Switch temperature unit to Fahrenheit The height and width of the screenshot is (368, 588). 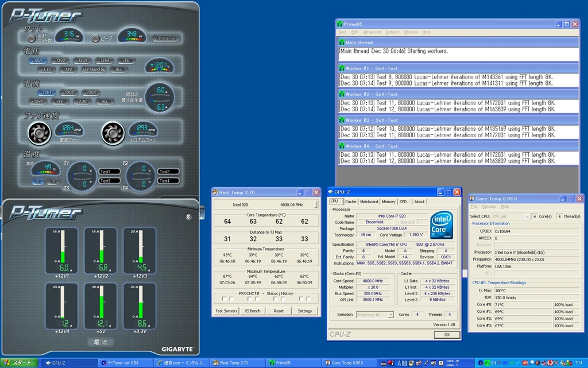pos(52,181)
